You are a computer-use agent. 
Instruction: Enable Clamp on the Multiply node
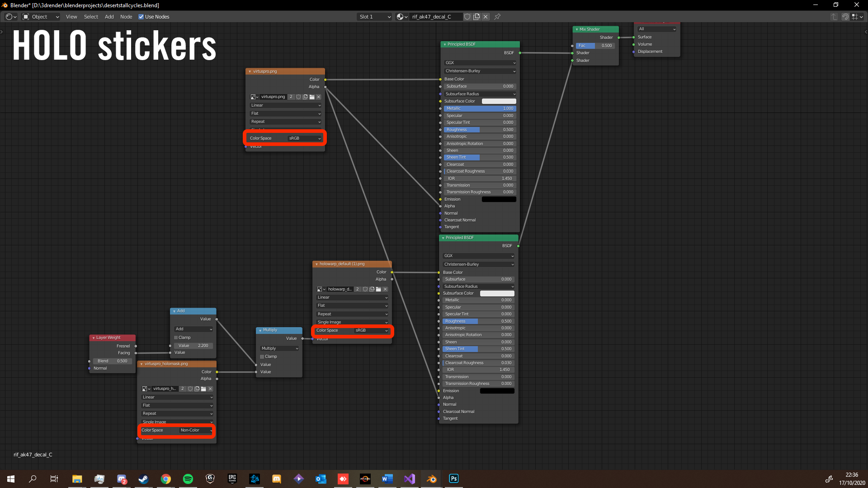point(262,357)
